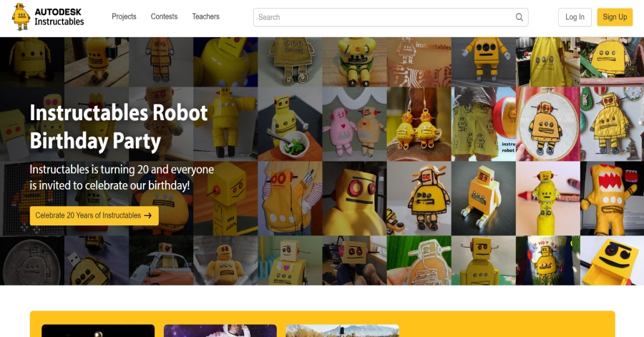This screenshot has width=644, height=337.
Task: Open the Teachers page
Action: [x=205, y=16]
